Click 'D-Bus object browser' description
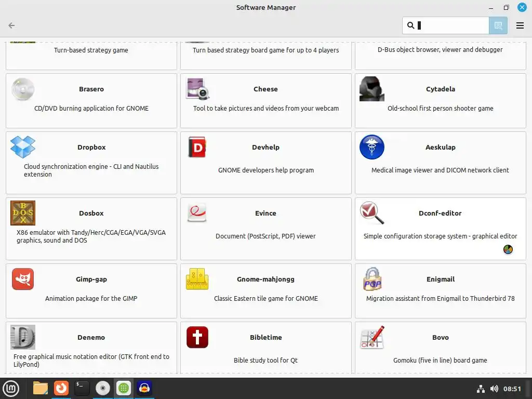This screenshot has height=399, width=532. click(x=440, y=50)
